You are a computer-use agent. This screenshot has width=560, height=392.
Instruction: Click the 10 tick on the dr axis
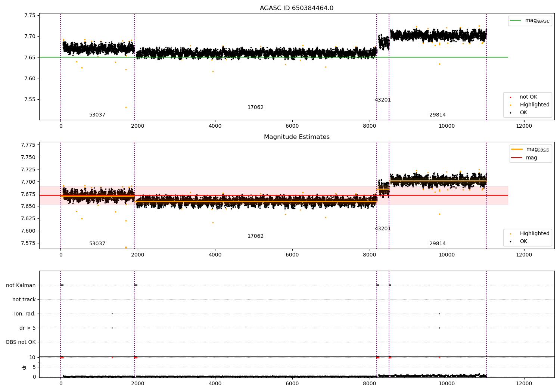(32, 358)
